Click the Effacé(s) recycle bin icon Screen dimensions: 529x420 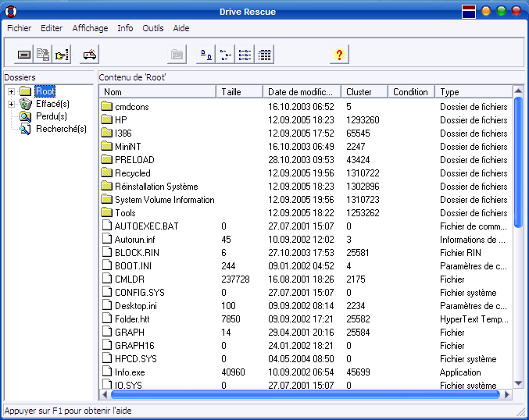26,104
